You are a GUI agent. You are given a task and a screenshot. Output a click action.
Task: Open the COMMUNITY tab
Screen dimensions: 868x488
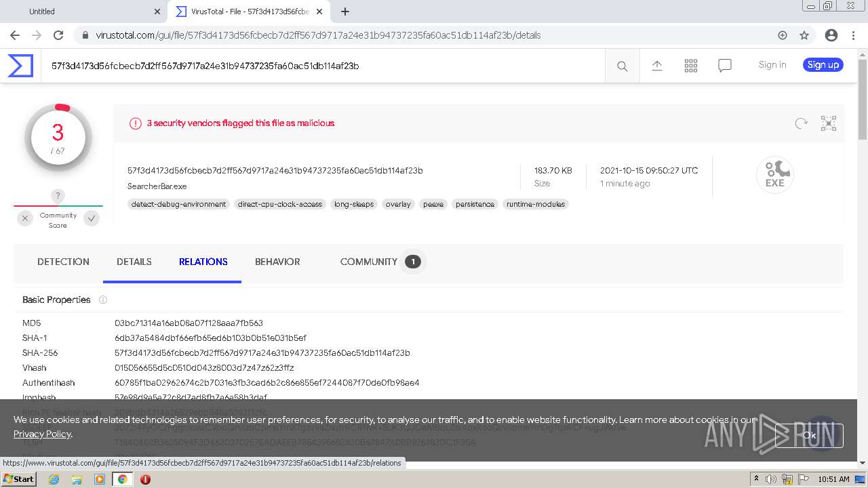click(x=380, y=262)
